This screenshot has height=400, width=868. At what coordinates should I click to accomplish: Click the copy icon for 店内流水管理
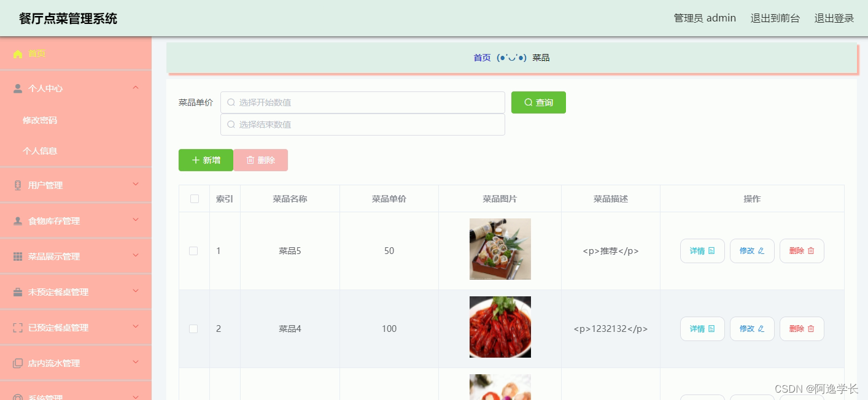pyautogui.click(x=18, y=363)
